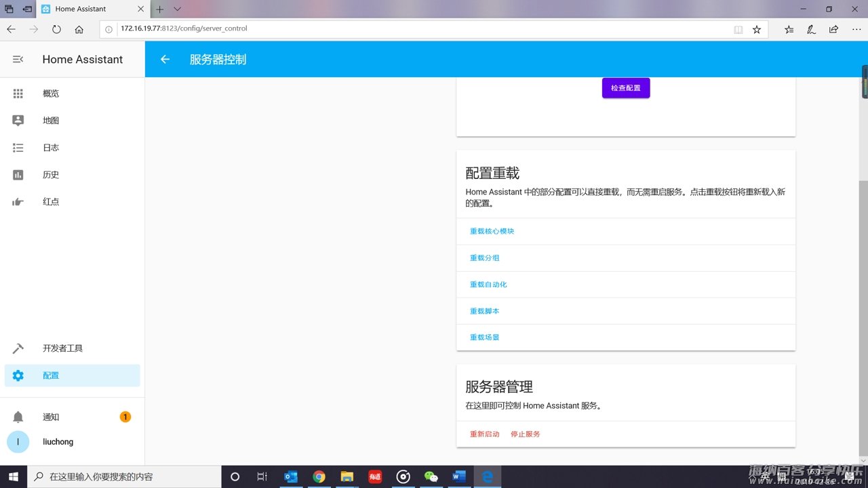Click 重载场景 to reload scenes

tap(485, 338)
